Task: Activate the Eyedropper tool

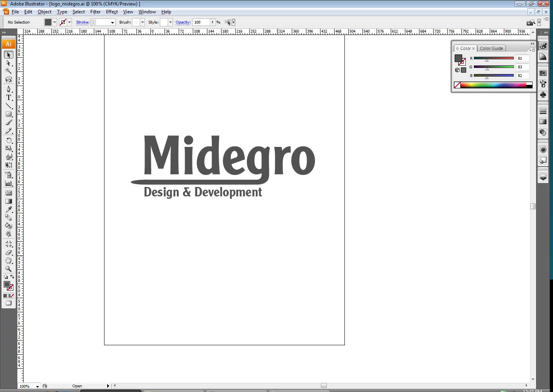Action: (x=9, y=209)
